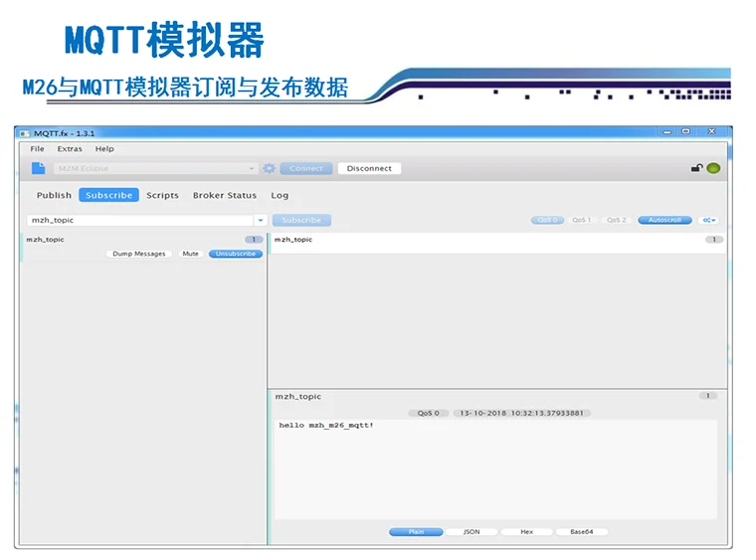Image resolution: width=756 pixels, height=560 pixels.
Task: Open the Extras menu
Action: tap(70, 149)
